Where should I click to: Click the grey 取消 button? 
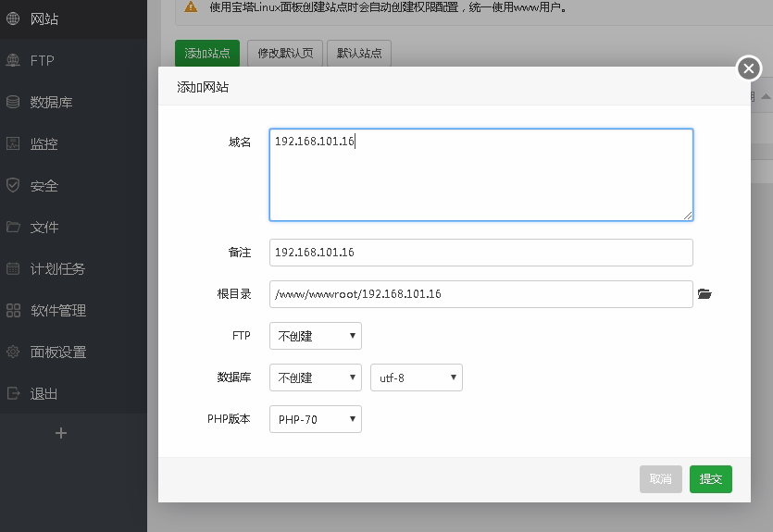coord(661,479)
